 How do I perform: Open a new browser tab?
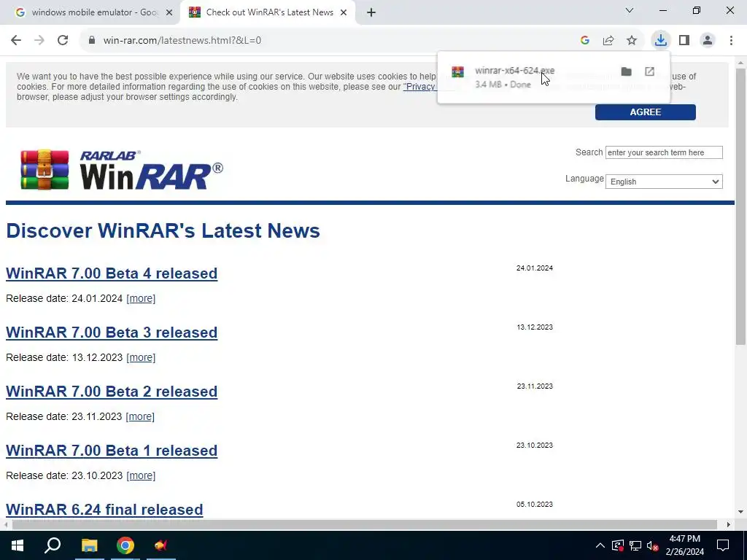(371, 12)
